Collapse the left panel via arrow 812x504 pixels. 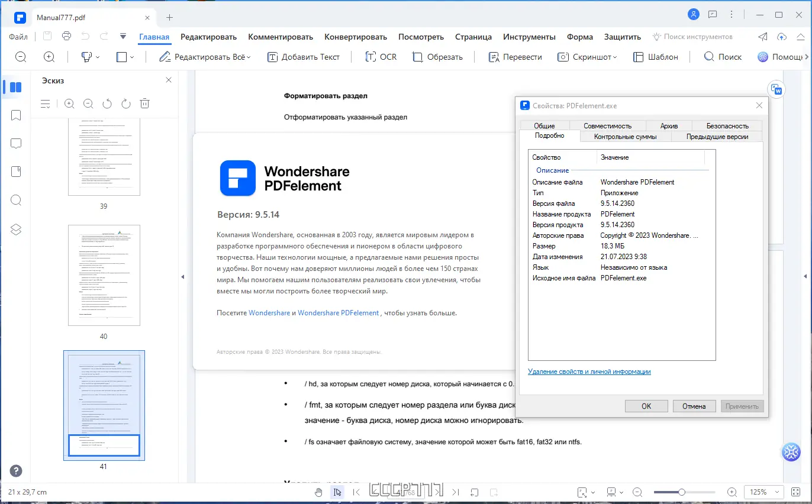[183, 277]
